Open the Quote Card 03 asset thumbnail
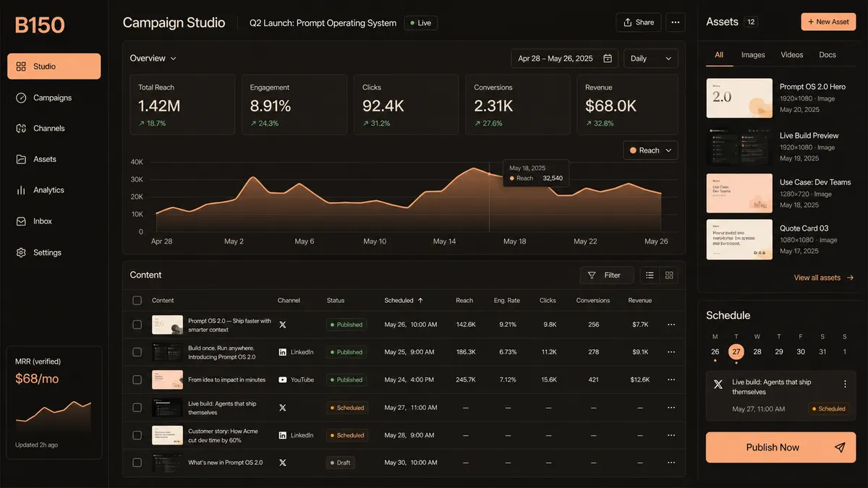This screenshot has height=488, width=868. pyautogui.click(x=739, y=239)
